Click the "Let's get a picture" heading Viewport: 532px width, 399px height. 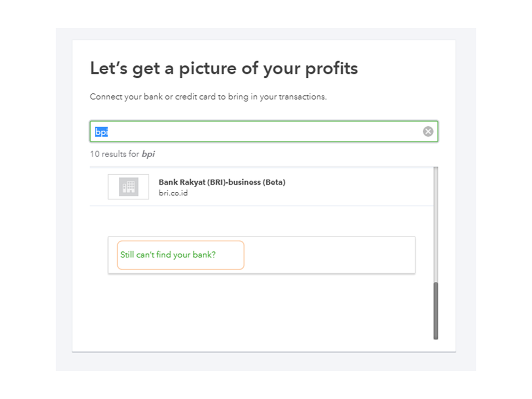(223, 69)
